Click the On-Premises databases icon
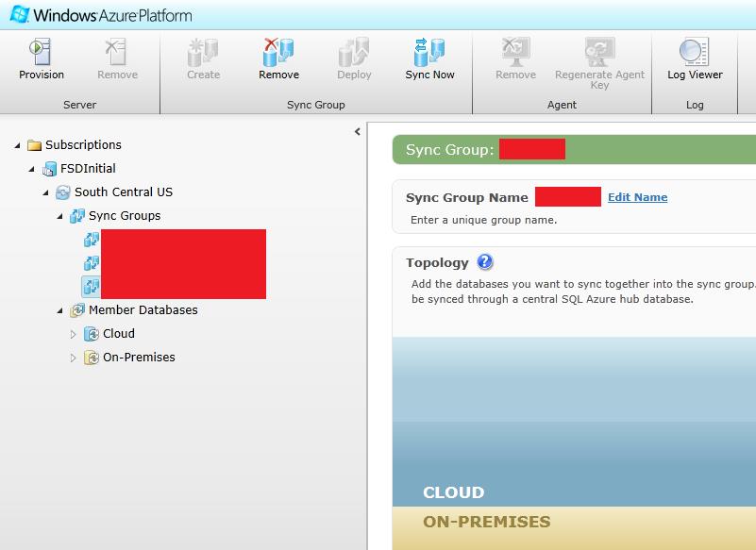 coord(92,358)
